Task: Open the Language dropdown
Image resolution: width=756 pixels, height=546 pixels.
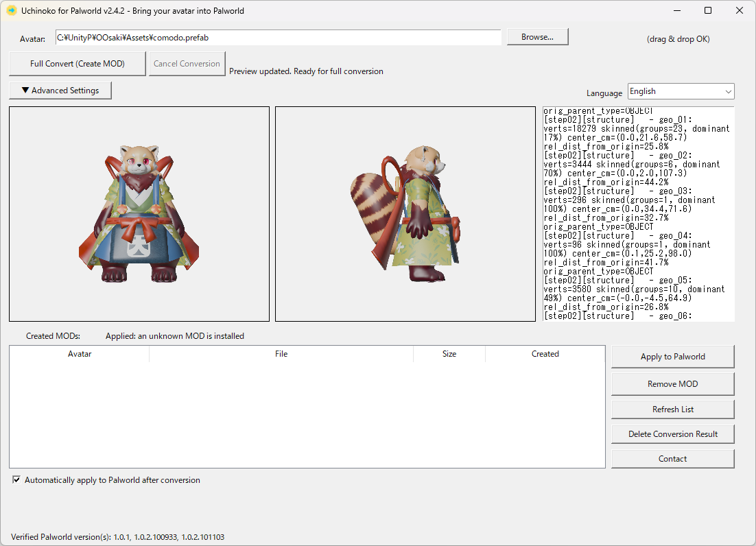Action: [x=681, y=91]
